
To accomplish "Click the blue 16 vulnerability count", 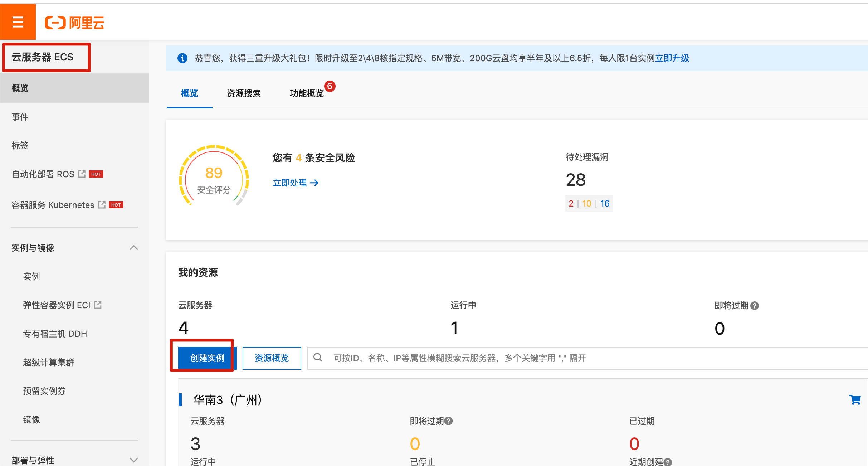I will 605,204.
